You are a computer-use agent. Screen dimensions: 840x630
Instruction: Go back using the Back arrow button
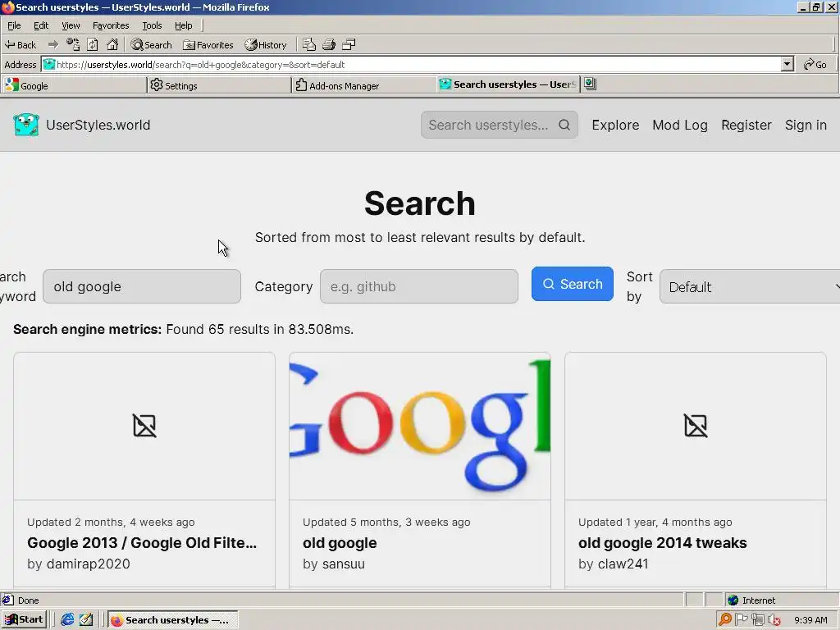click(21, 45)
